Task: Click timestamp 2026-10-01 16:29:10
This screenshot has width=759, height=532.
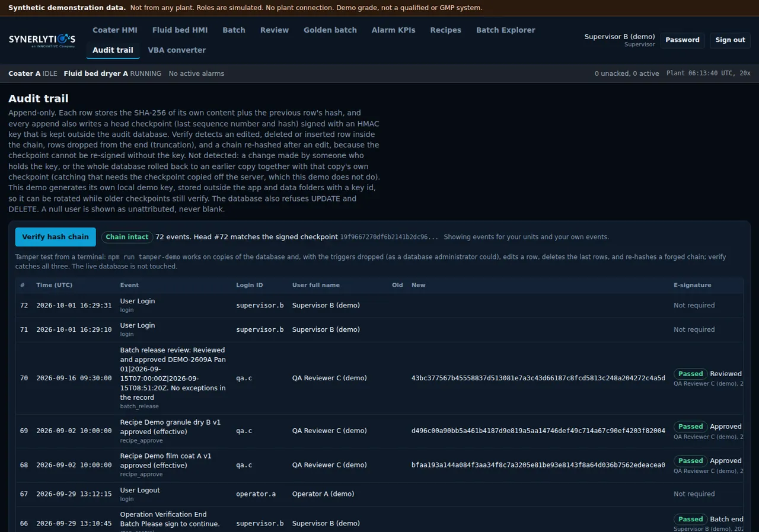Action: [74, 329]
